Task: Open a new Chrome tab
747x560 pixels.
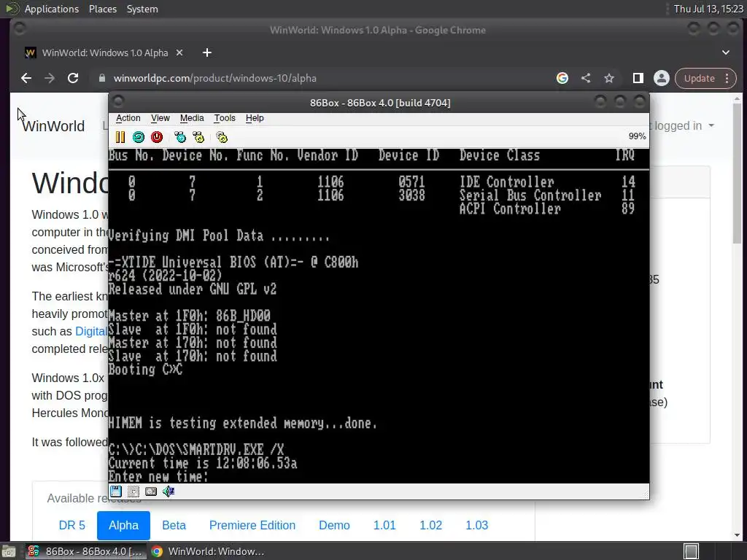Action: [x=206, y=52]
